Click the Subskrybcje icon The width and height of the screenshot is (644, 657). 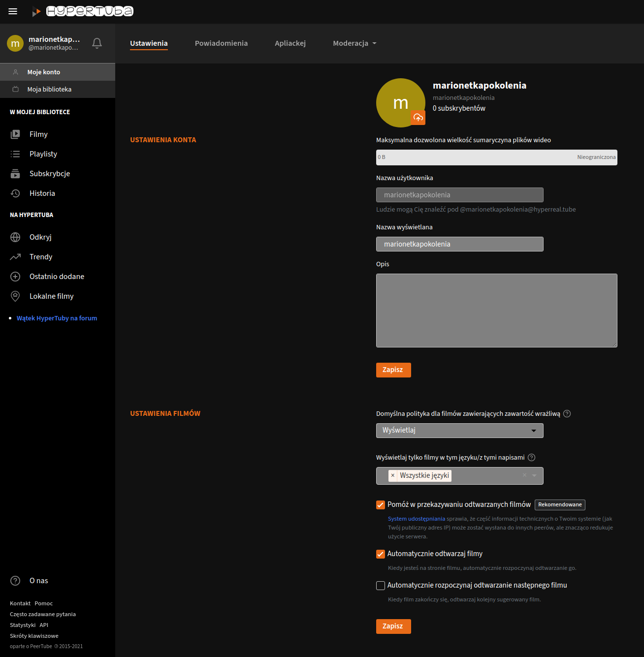pyautogui.click(x=15, y=174)
